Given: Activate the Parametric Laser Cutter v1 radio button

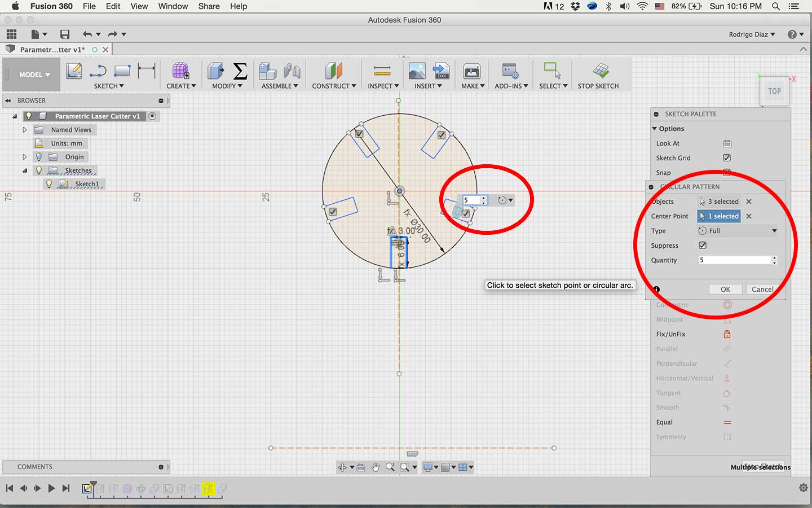Looking at the screenshot, I should tap(152, 116).
